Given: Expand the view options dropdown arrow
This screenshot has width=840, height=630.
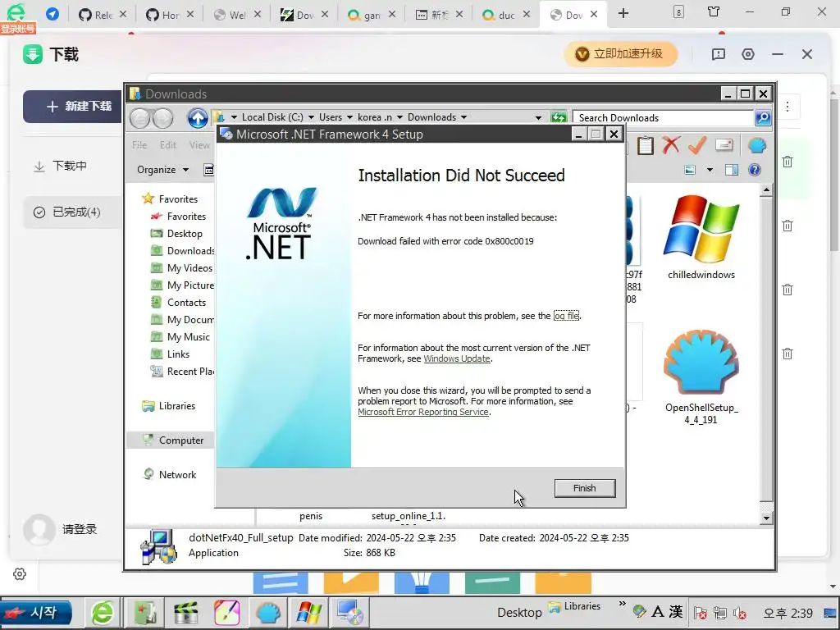Looking at the screenshot, I should tap(710, 170).
